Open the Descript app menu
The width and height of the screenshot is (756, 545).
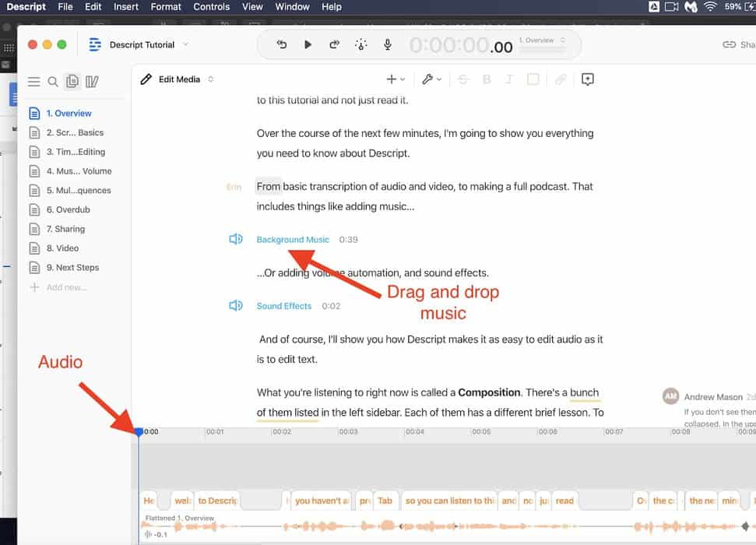[x=26, y=7]
